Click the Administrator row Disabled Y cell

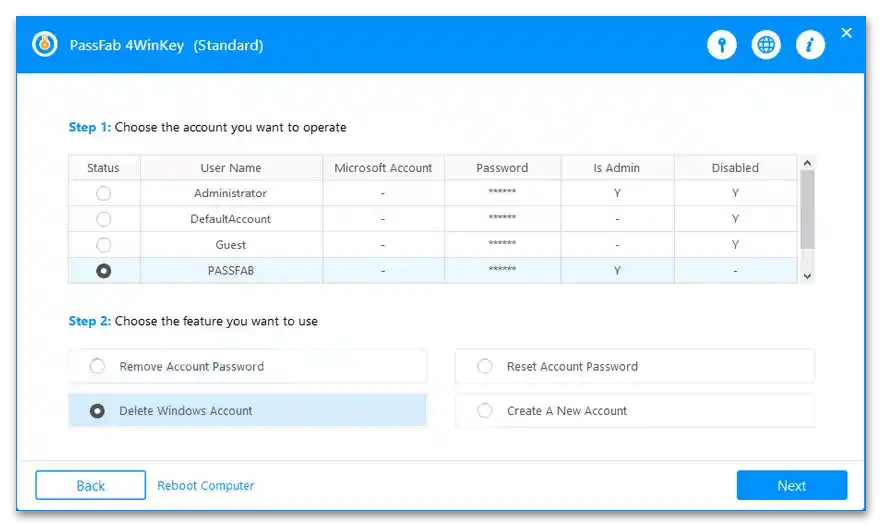coord(735,193)
